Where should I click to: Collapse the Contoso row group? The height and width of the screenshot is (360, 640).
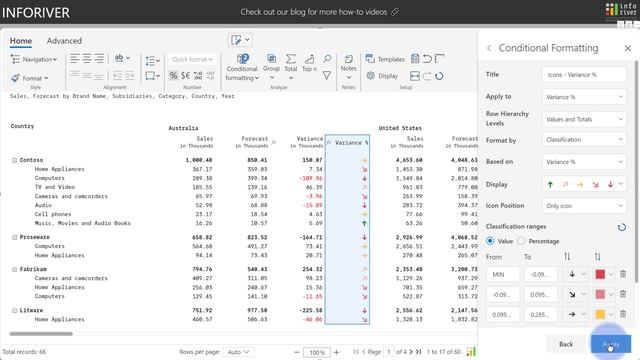(14, 160)
